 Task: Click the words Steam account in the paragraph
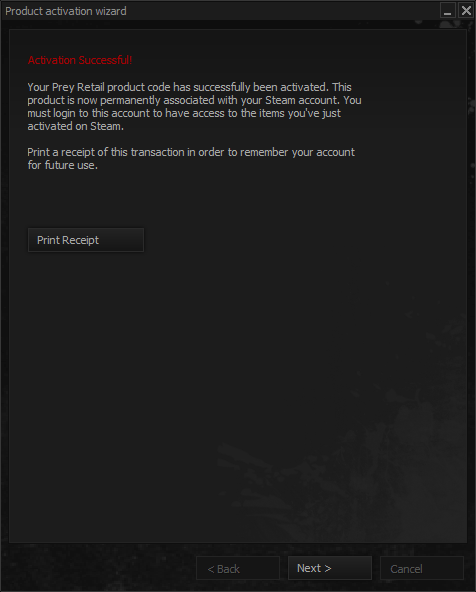(x=302, y=100)
